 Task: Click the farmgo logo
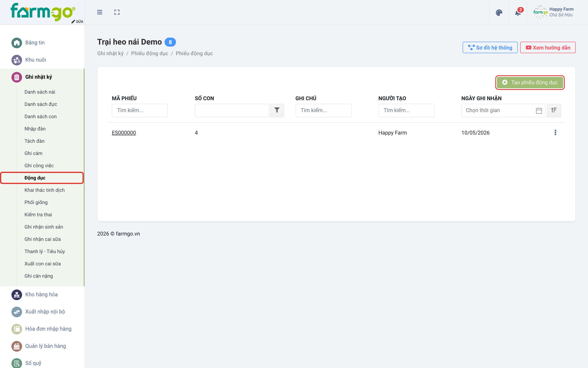[43, 12]
